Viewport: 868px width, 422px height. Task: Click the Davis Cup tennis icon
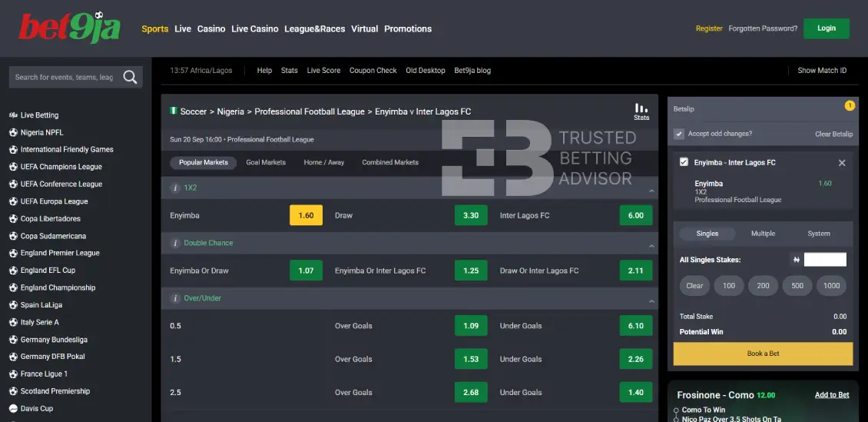coord(13,409)
